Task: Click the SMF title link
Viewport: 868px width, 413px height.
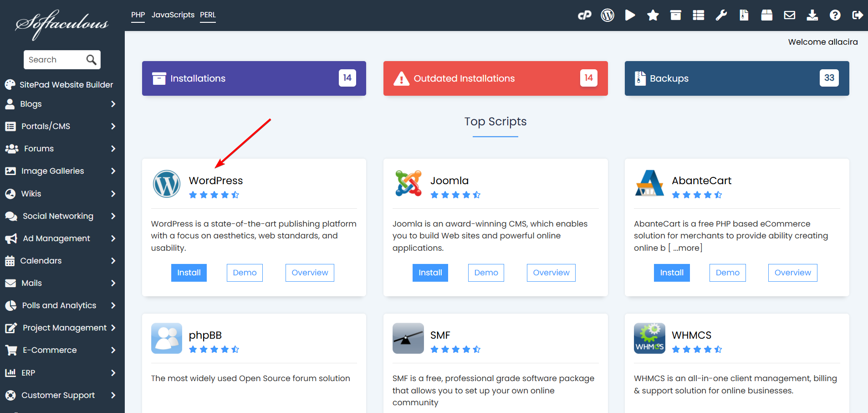Action: 440,335
